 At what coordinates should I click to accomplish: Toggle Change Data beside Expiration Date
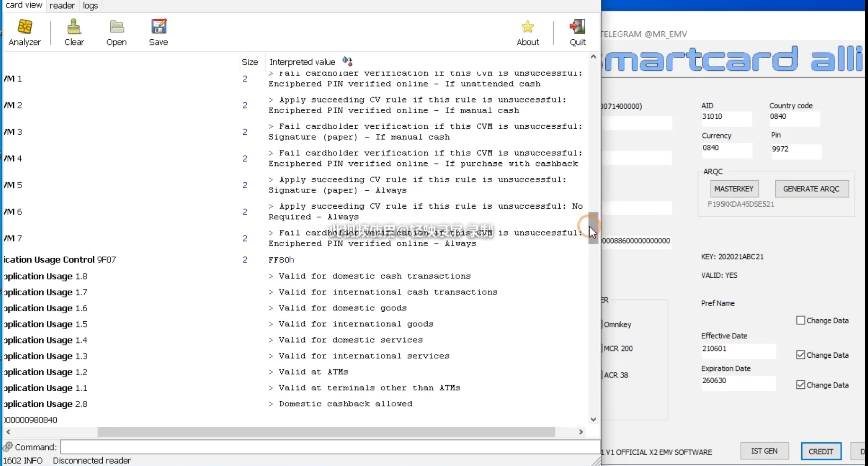801,385
